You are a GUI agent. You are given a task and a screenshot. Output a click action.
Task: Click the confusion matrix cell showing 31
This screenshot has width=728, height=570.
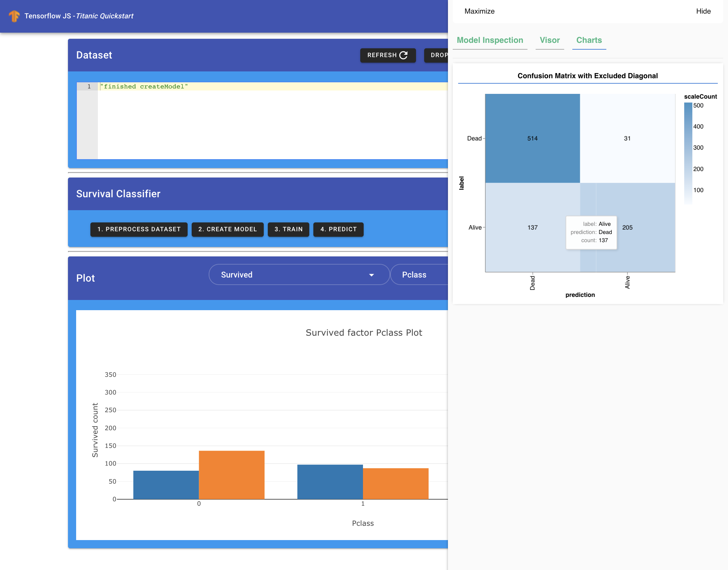(x=627, y=138)
